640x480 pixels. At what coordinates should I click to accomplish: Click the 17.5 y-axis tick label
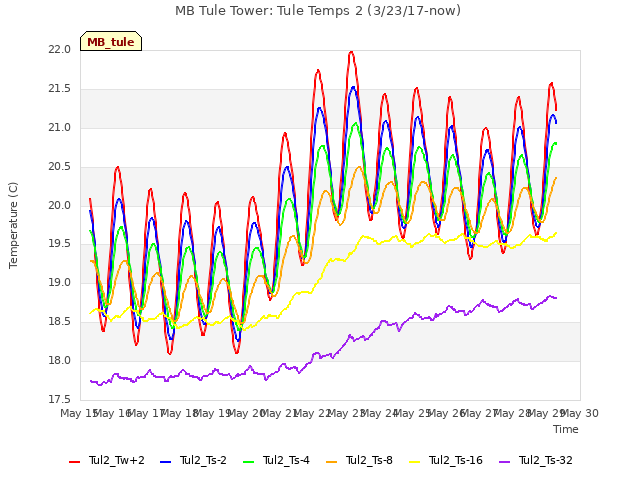60,399
